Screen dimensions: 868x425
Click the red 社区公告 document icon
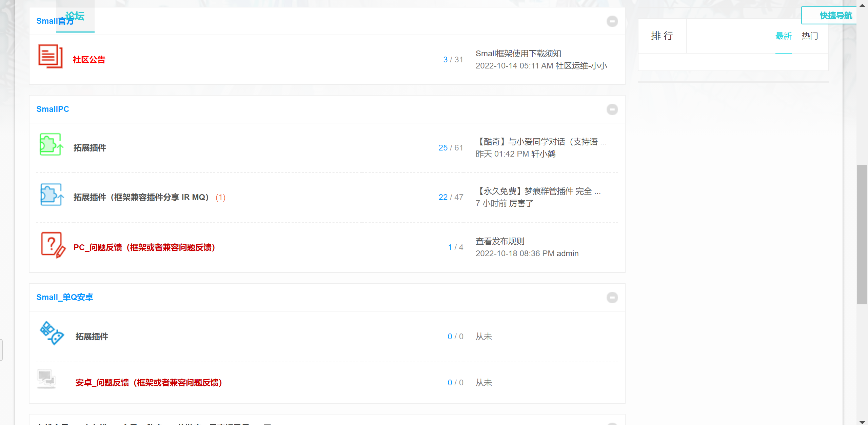pyautogui.click(x=50, y=56)
